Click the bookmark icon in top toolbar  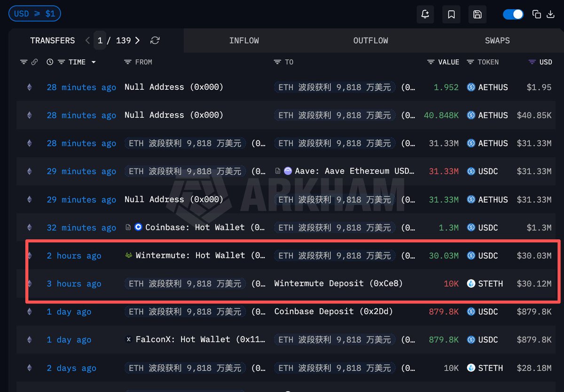451,14
